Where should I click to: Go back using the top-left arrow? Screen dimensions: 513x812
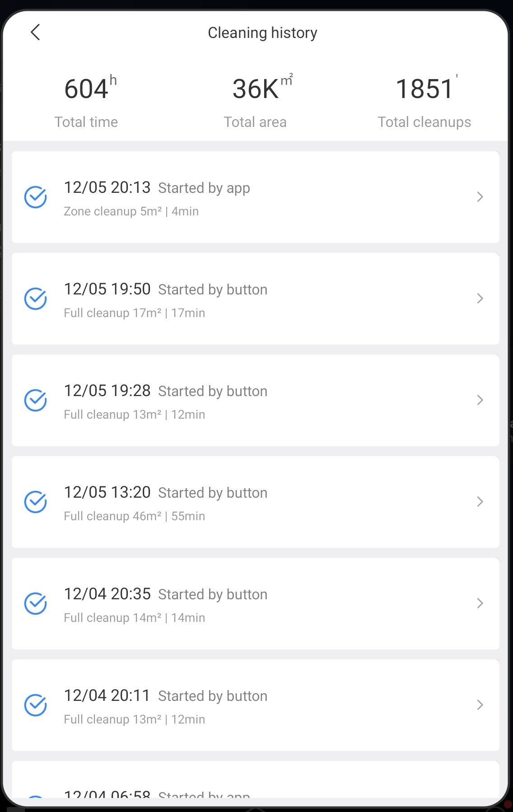coord(35,33)
